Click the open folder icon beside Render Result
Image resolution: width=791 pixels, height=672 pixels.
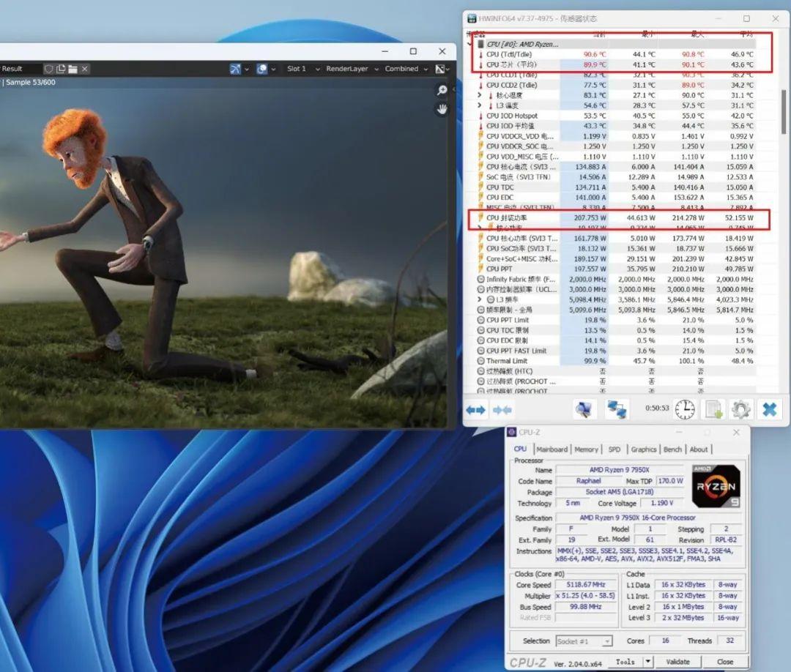(x=73, y=69)
